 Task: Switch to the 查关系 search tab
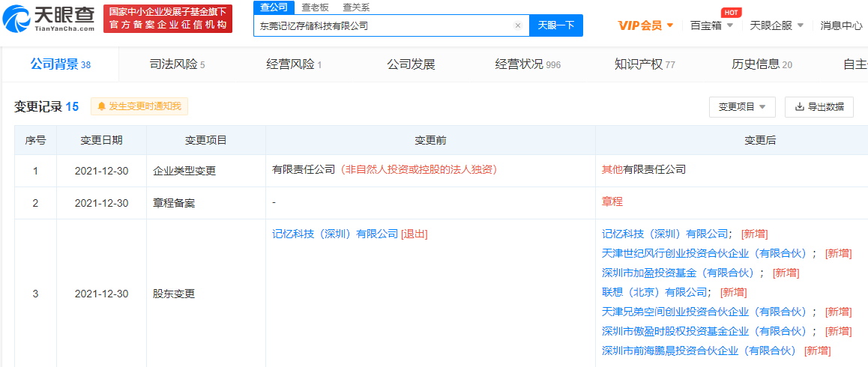point(355,7)
